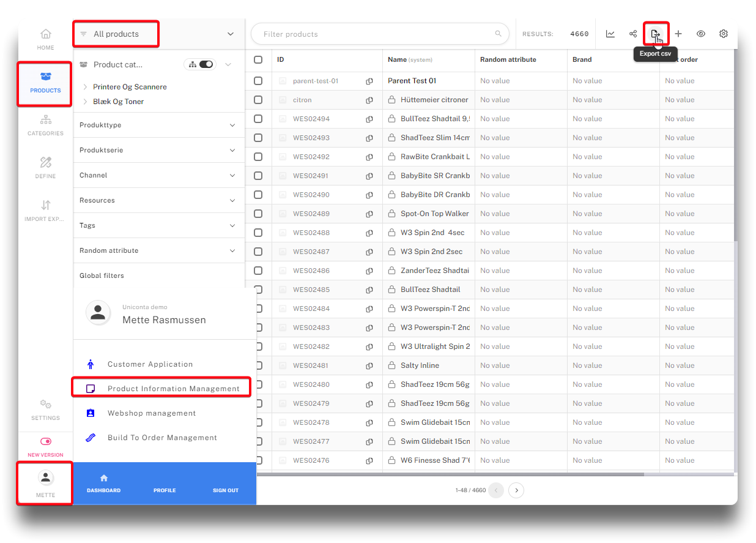This screenshot has height=543, width=756.
Task: Go to next page of results
Action: pyautogui.click(x=516, y=490)
